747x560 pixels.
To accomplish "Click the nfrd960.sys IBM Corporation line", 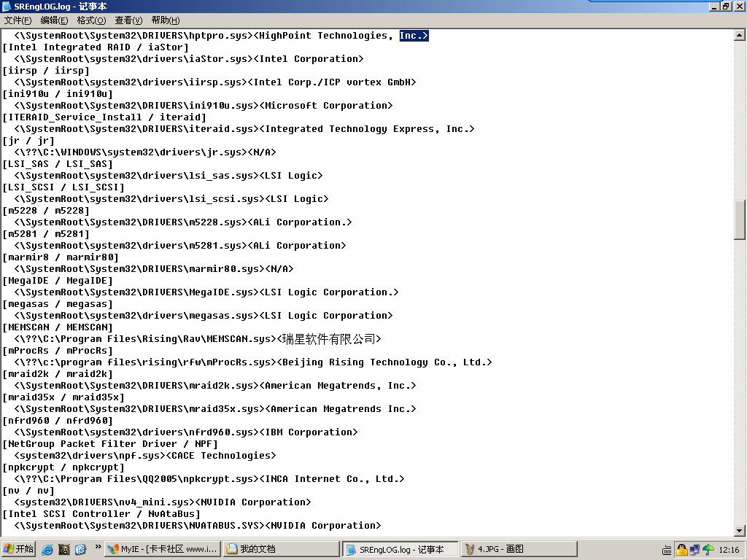I will (x=186, y=432).
